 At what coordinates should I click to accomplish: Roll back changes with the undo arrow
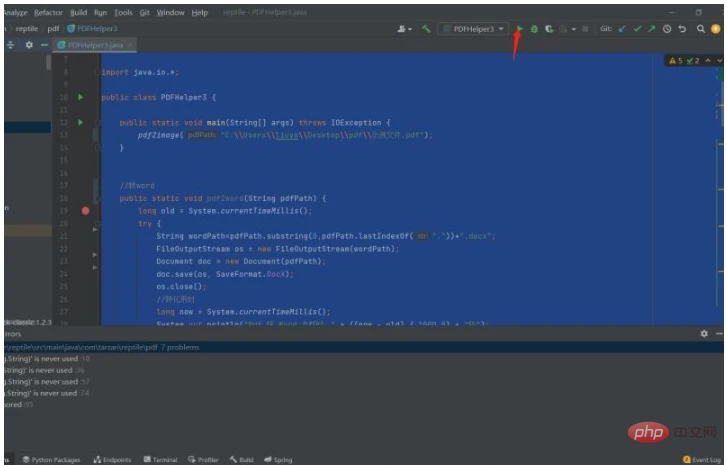click(x=682, y=29)
